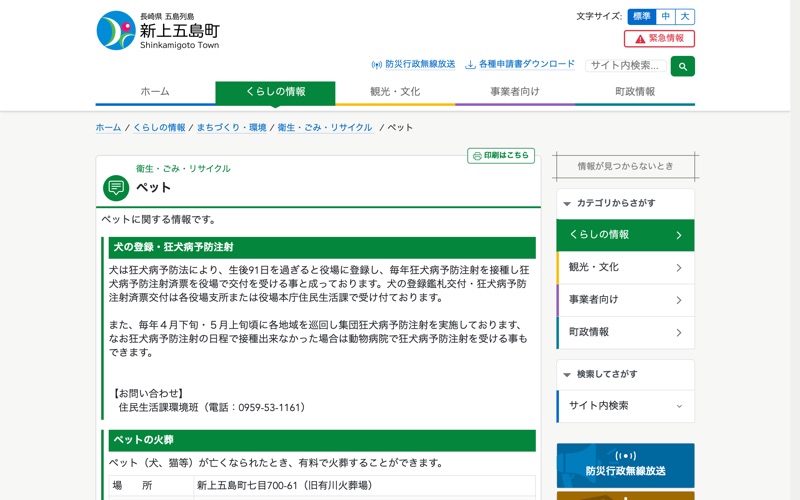Click the chevron arrow on 町政情報 sidebar
The width and height of the screenshot is (800, 500).
[x=679, y=333]
